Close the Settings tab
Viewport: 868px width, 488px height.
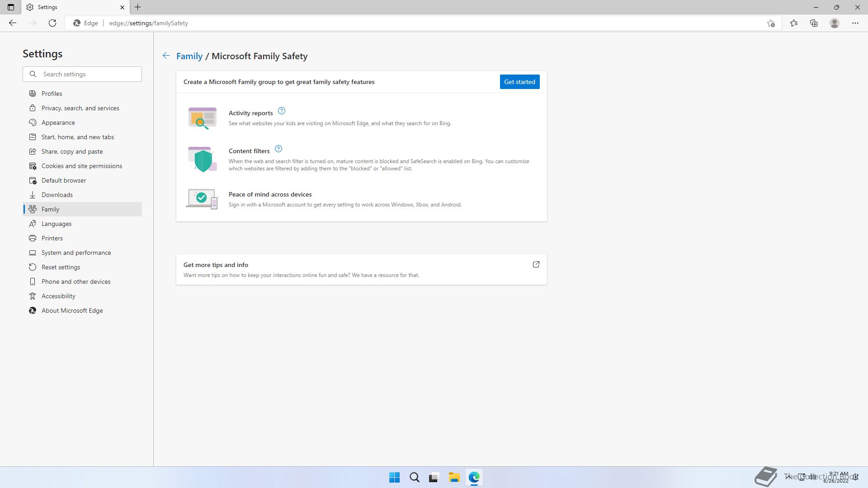point(122,7)
